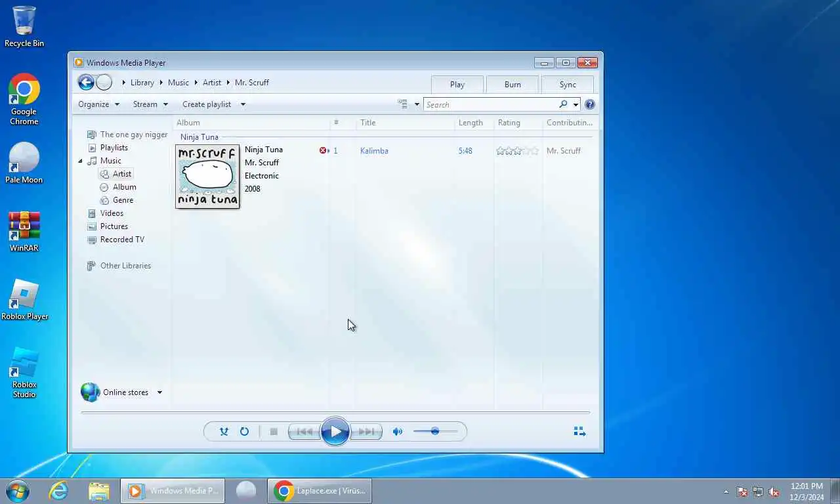Expand the breadcrumb arrow after Music

click(x=196, y=83)
